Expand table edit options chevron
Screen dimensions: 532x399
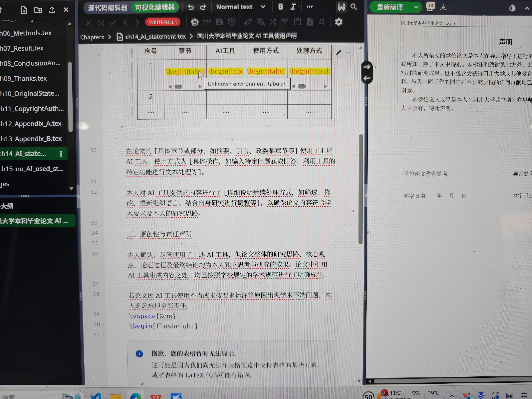[348, 53]
